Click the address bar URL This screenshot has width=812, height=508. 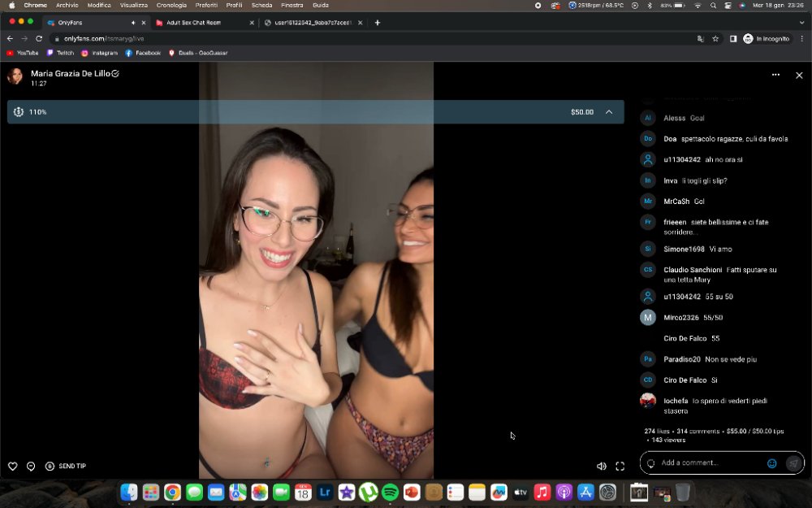104,38
